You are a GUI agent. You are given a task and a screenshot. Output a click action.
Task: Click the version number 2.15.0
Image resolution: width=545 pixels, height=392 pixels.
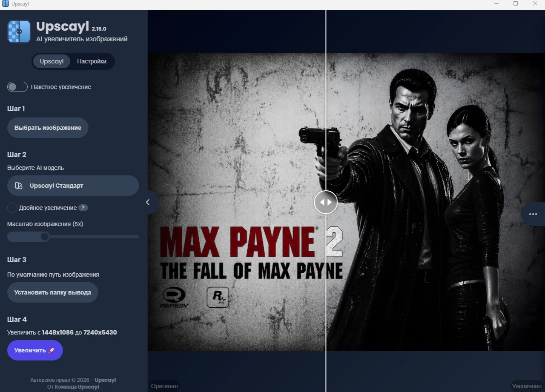(x=99, y=29)
